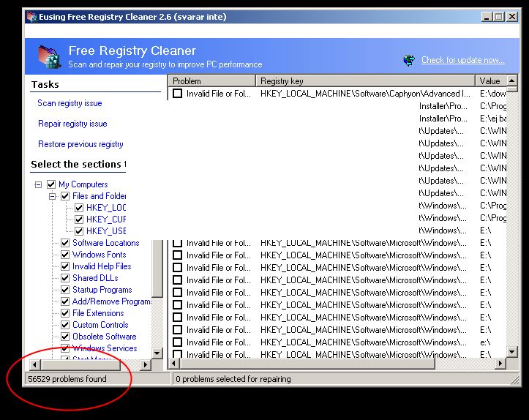Select registry key HKEY_LOCAL_MACHINE\Software\Caphyon\Advanced I...
This screenshot has width=529, height=420.
point(365,94)
